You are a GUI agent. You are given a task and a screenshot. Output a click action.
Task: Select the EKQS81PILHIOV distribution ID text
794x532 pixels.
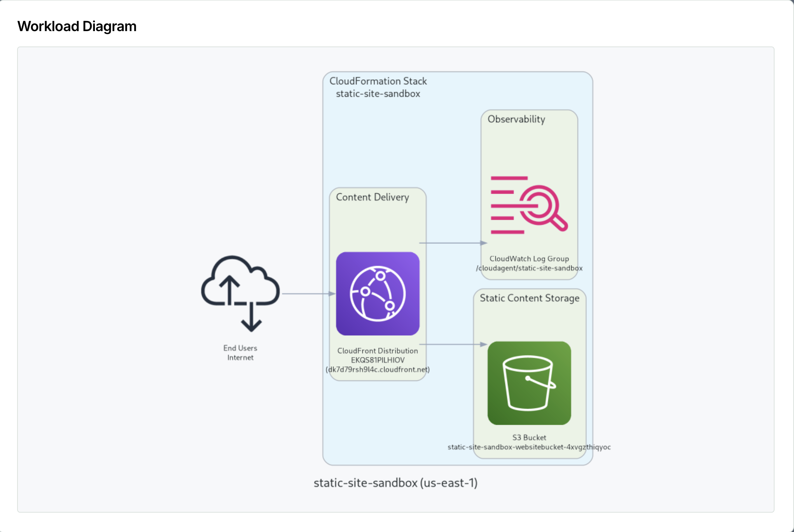pyautogui.click(x=378, y=360)
